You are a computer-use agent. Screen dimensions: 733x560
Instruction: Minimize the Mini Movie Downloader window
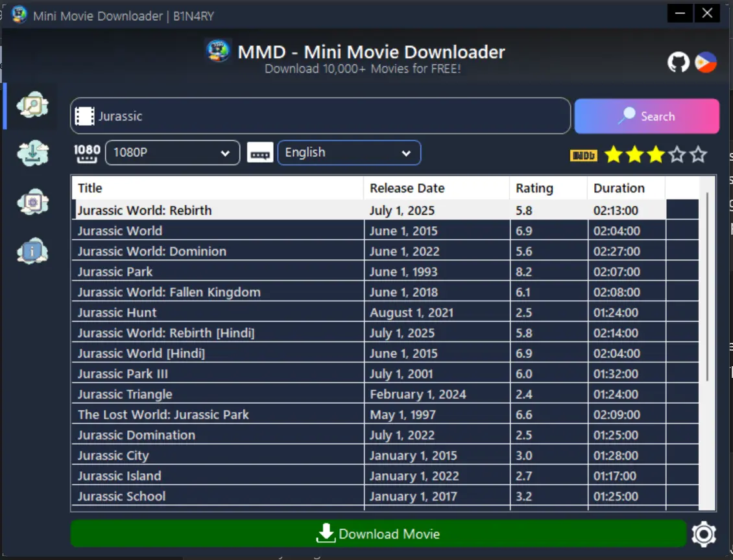[680, 14]
